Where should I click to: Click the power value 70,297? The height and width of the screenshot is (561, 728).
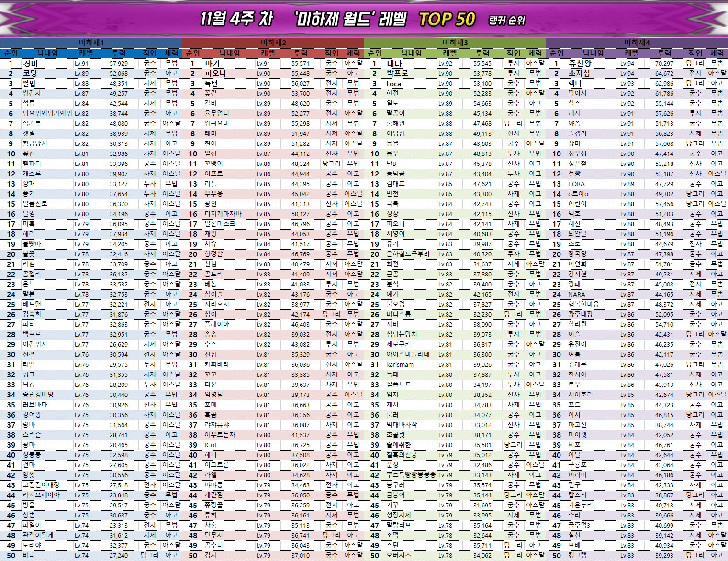pyautogui.click(x=664, y=63)
